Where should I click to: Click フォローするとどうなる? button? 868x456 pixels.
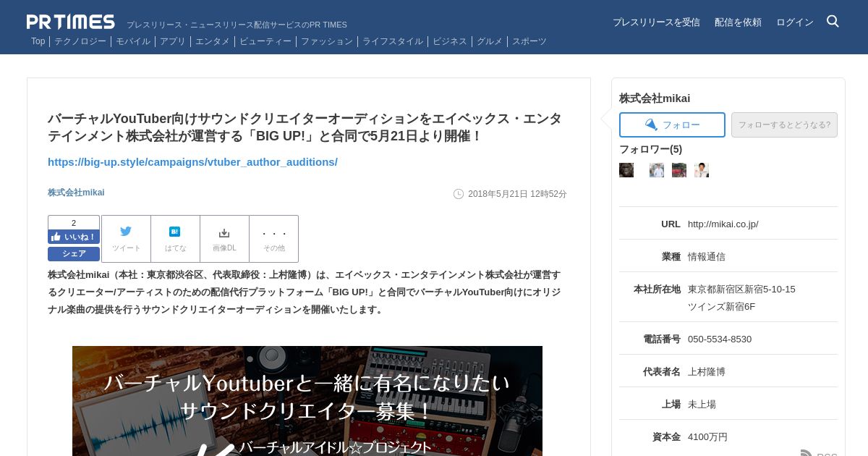[x=784, y=124]
